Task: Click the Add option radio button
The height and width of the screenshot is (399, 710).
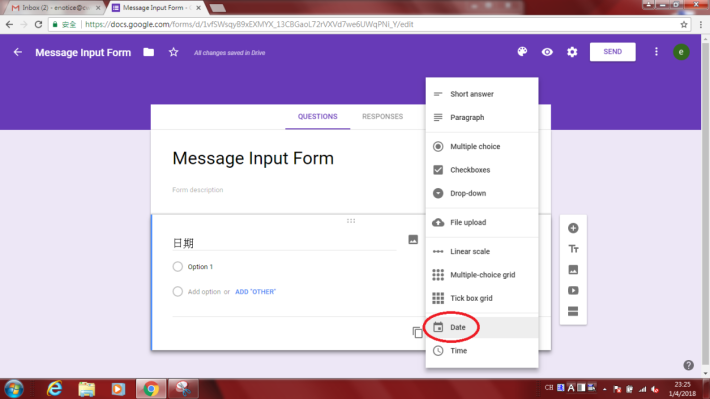Action: click(178, 291)
